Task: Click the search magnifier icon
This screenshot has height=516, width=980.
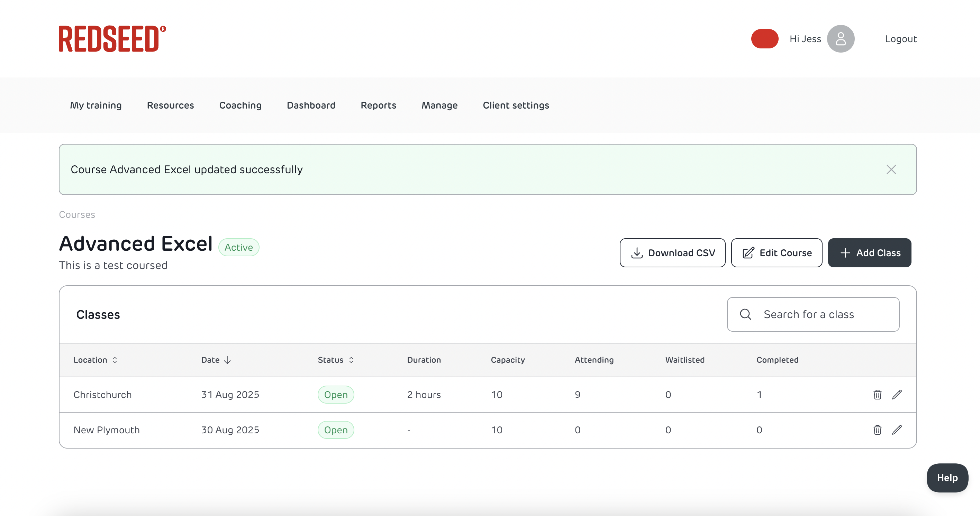Action: [745, 314]
